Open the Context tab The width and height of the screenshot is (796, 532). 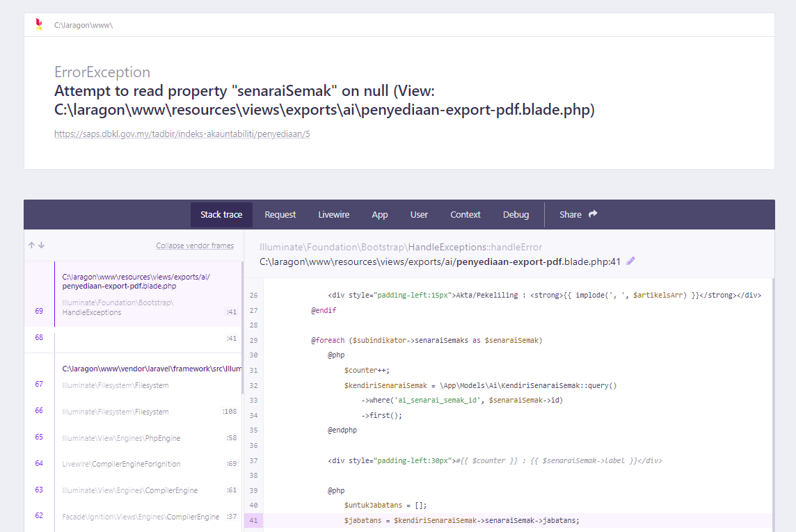(465, 215)
